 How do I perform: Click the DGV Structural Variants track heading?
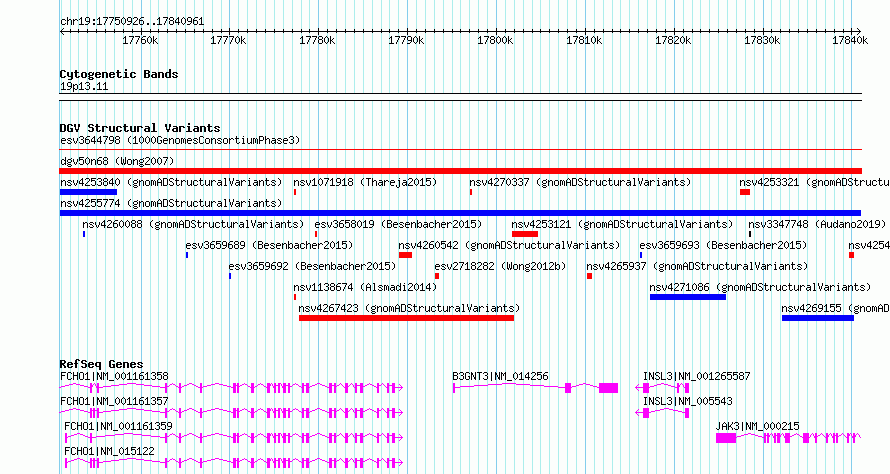[140, 128]
